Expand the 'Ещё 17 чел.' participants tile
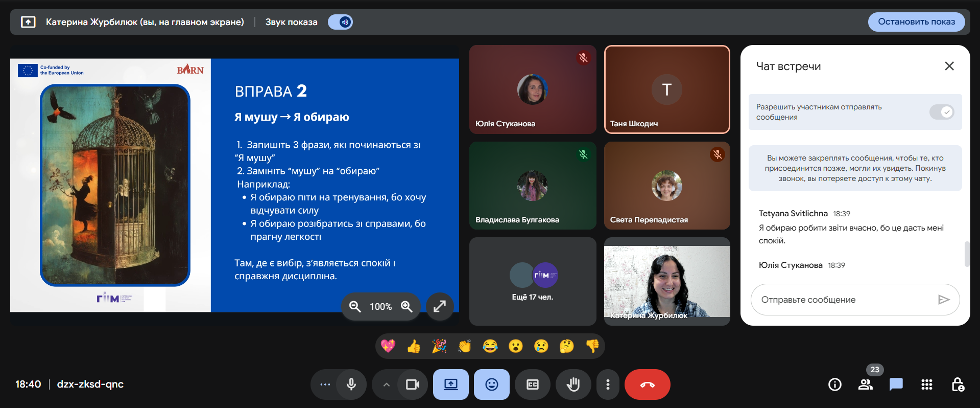 point(532,281)
